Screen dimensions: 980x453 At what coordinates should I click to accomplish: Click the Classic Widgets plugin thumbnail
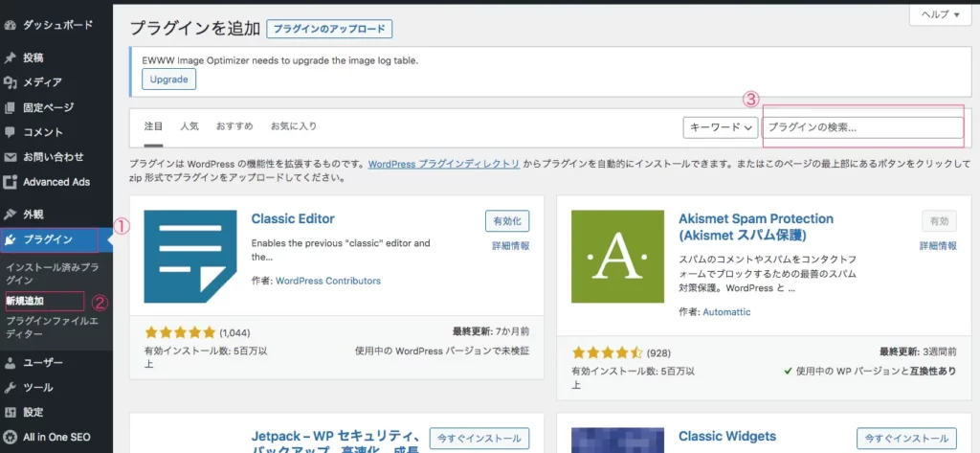617,440
